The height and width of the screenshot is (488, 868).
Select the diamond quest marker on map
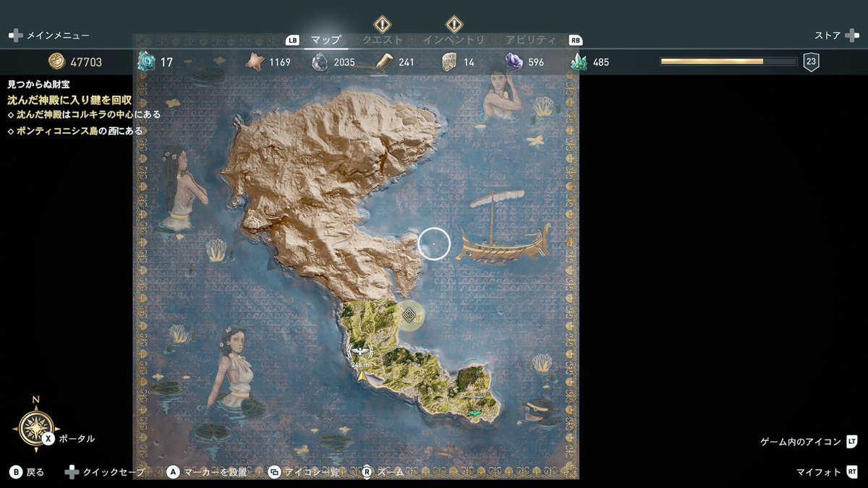[409, 314]
